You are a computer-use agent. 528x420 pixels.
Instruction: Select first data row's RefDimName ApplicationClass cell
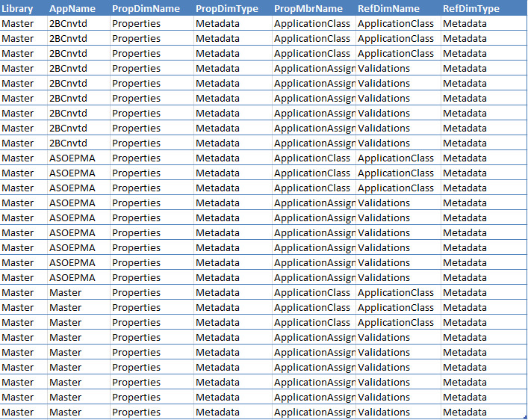pyautogui.click(x=398, y=24)
